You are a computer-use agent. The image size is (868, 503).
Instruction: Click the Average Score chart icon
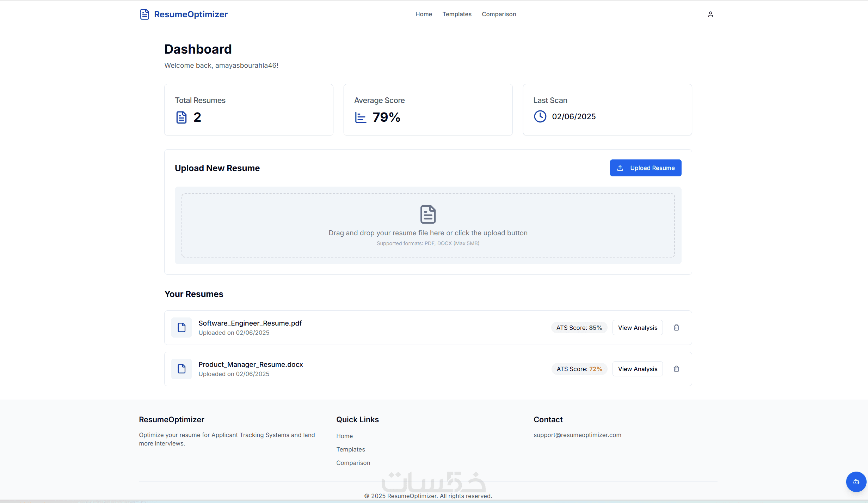361,117
